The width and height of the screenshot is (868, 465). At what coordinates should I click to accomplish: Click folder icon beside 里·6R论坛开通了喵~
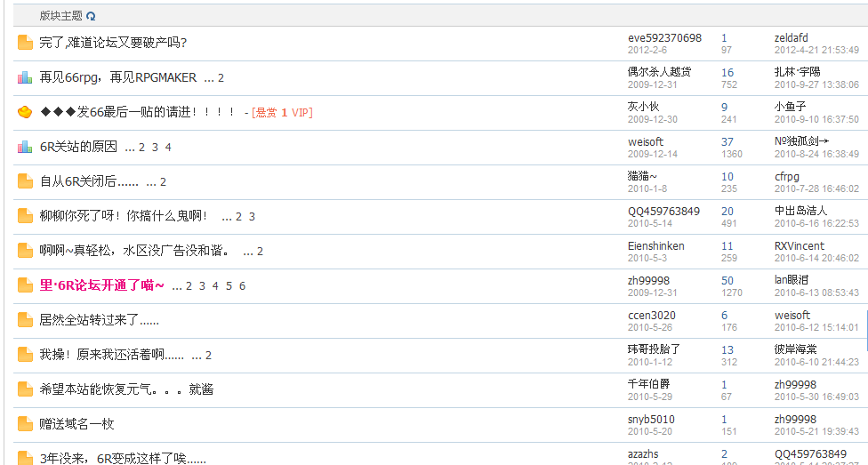point(25,285)
